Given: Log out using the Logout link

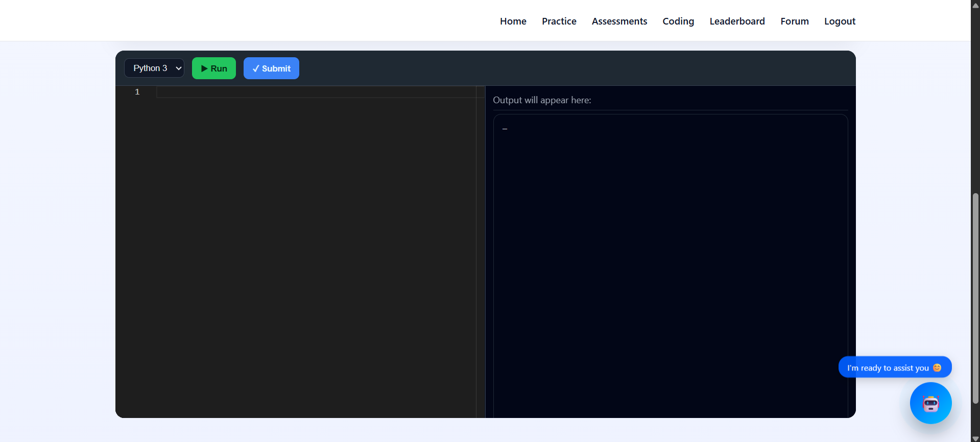Looking at the screenshot, I should [x=840, y=21].
